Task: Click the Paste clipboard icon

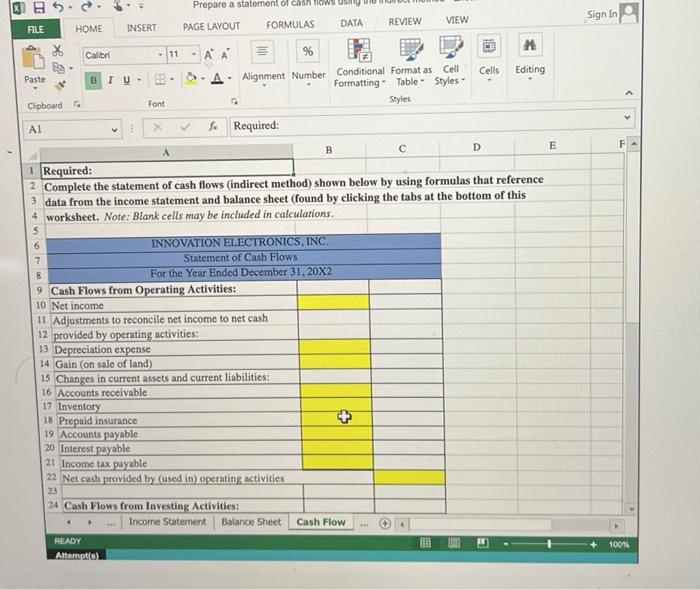Action: click(33, 57)
